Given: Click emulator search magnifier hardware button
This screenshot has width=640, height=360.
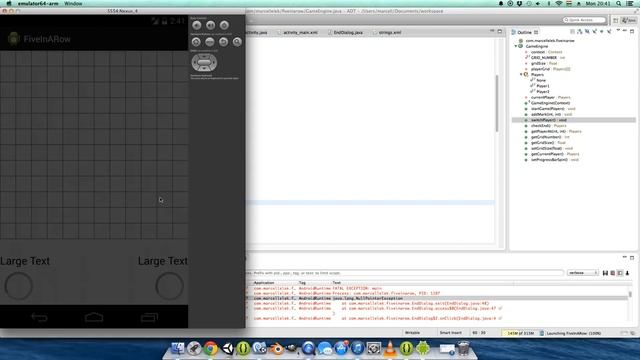Looking at the screenshot, I should coord(237,42).
